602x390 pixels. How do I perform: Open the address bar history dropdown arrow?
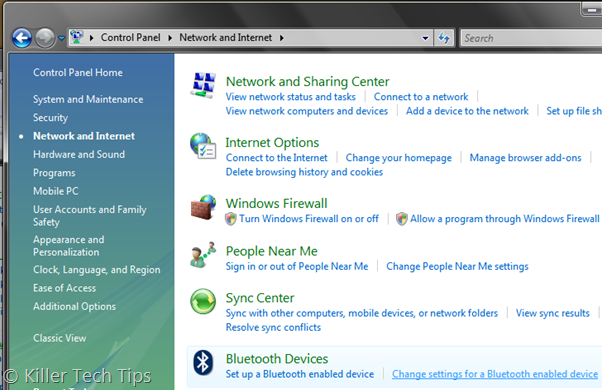click(x=425, y=38)
